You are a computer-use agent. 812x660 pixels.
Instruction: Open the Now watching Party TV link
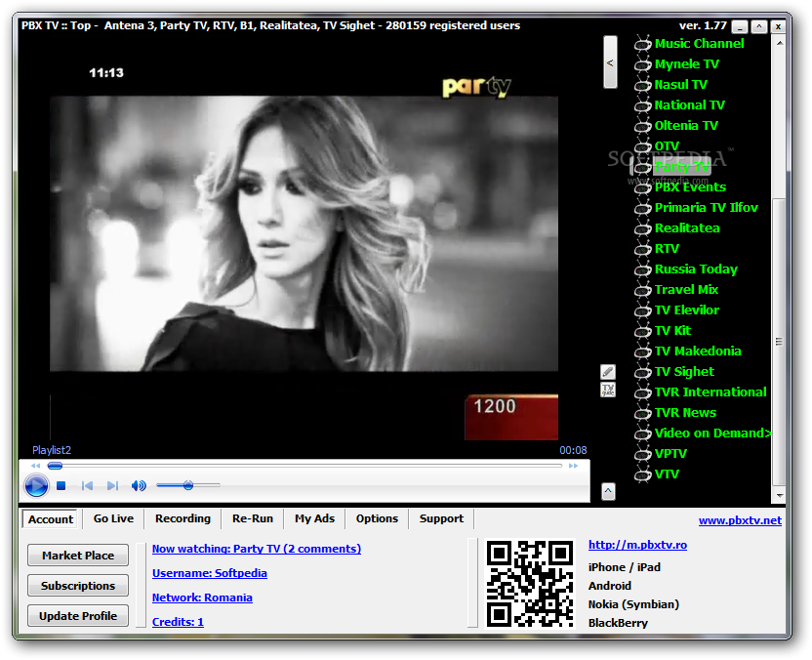tap(256, 548)
